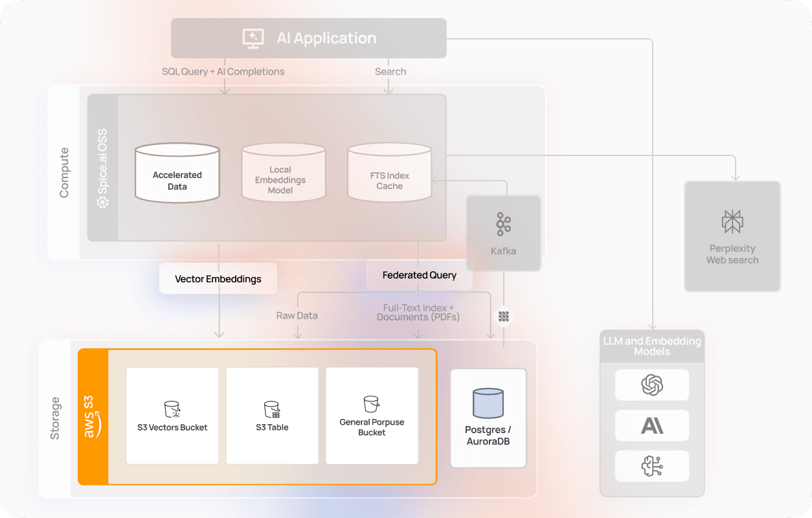Click the AI Application monitor icon
The image size is (812, 518).
253,38
